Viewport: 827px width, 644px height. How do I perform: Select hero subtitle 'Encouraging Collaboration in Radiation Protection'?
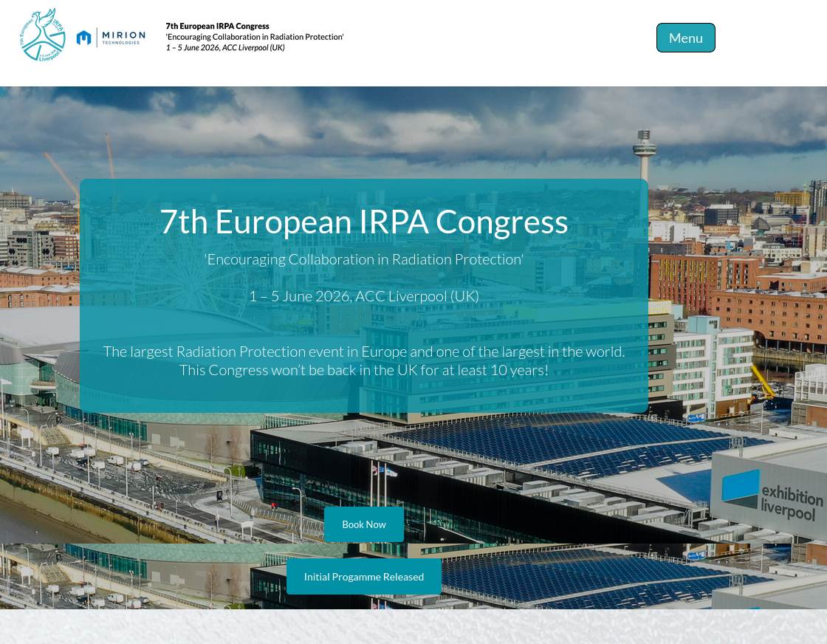(x=363, y=259)
